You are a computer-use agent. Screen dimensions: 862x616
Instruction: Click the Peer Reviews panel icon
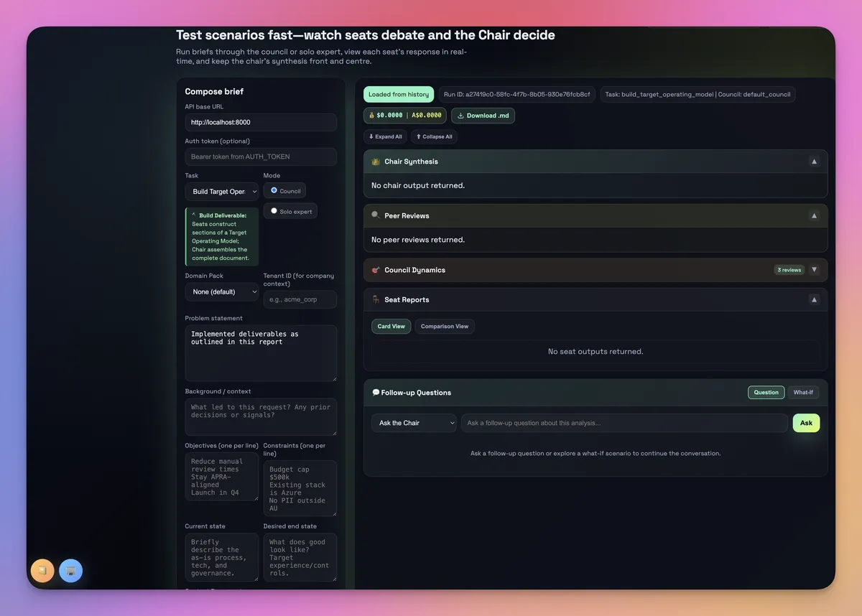click(x=375, y=215)
